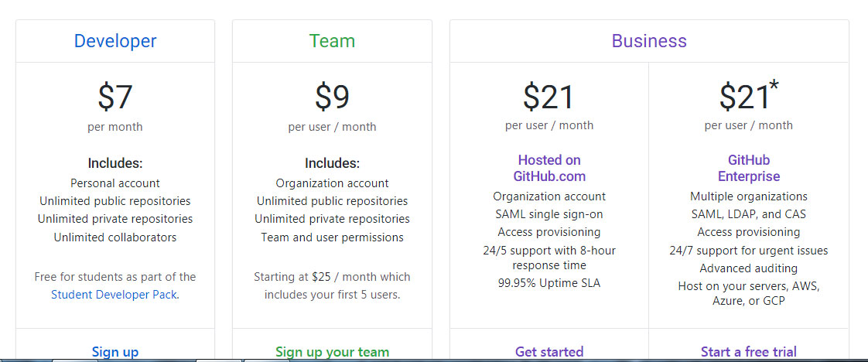Click Get started for Business plan
The image size is (868, 362).
[x=549, y=352]
